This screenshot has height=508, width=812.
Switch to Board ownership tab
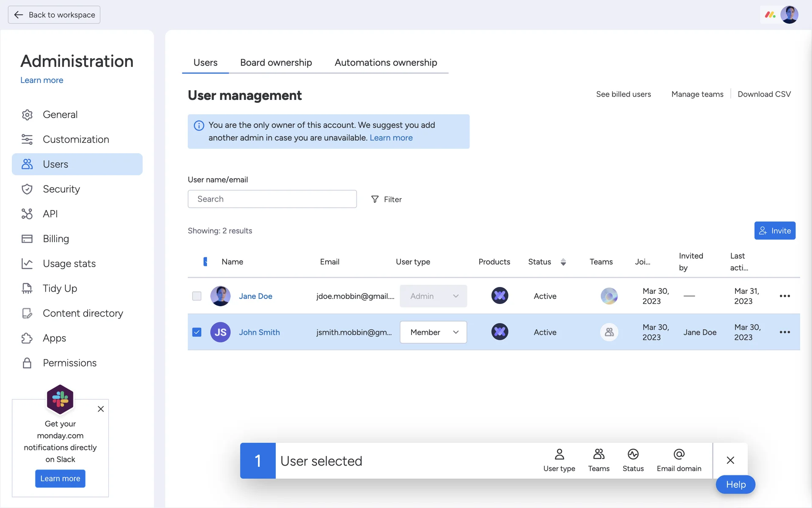tap(276, 63)
